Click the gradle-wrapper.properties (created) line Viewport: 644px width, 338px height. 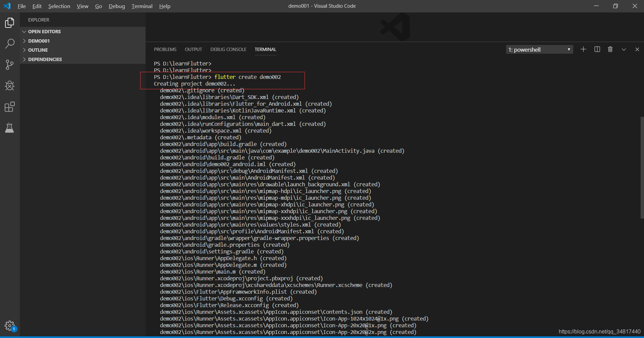260,238
